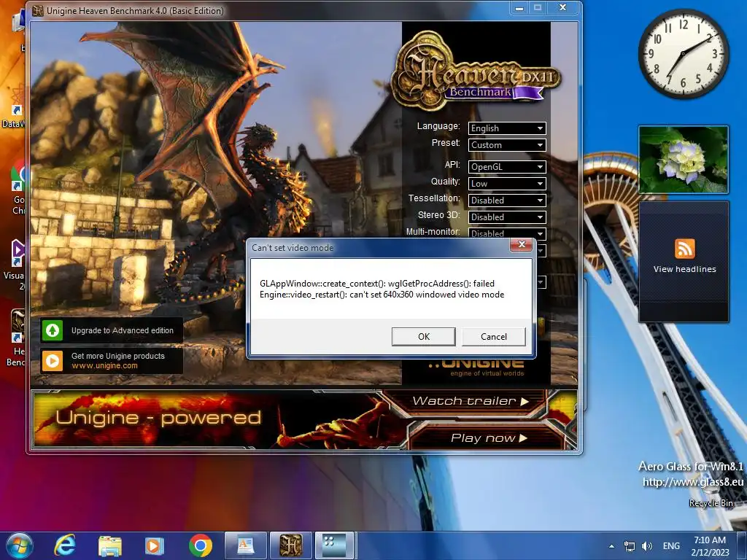Switch to the Heaven Benchmark taskbar button
747x560 pixels.
point(290,545)
